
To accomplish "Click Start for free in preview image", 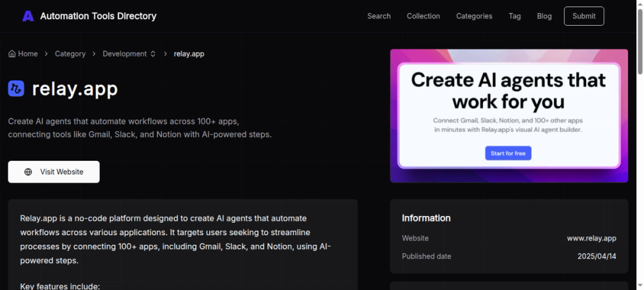I will (508, 153).
